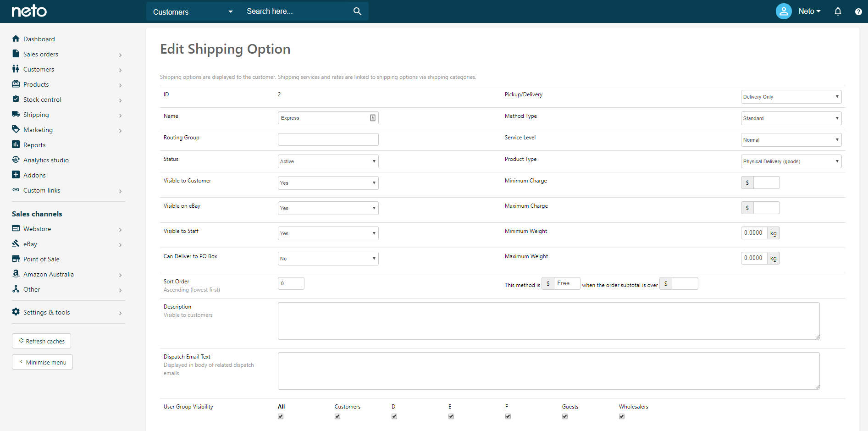Open the help question mark icon
The height and width of the screenshot is (431, 868).
click(x=858, y=12)
